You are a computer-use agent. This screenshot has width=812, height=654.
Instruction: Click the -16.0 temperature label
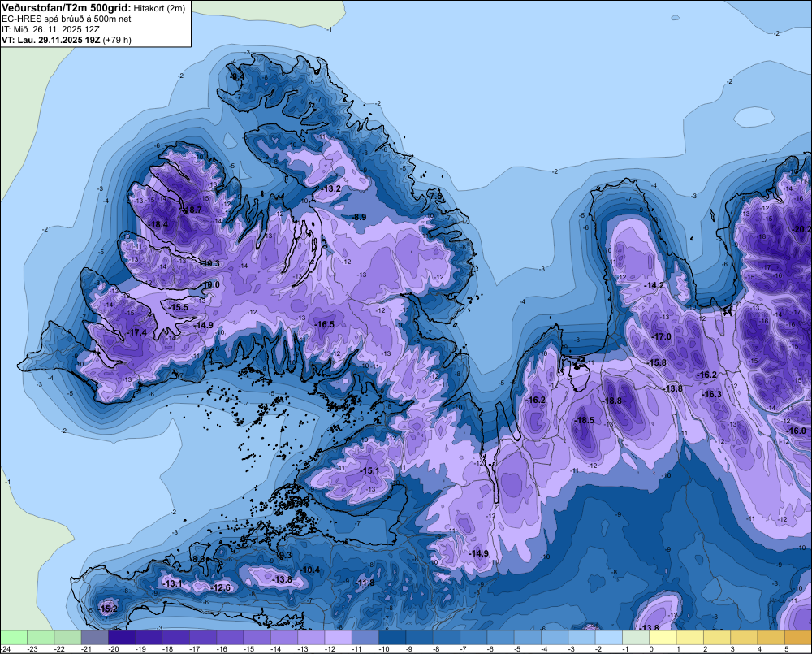pos(796,431)
